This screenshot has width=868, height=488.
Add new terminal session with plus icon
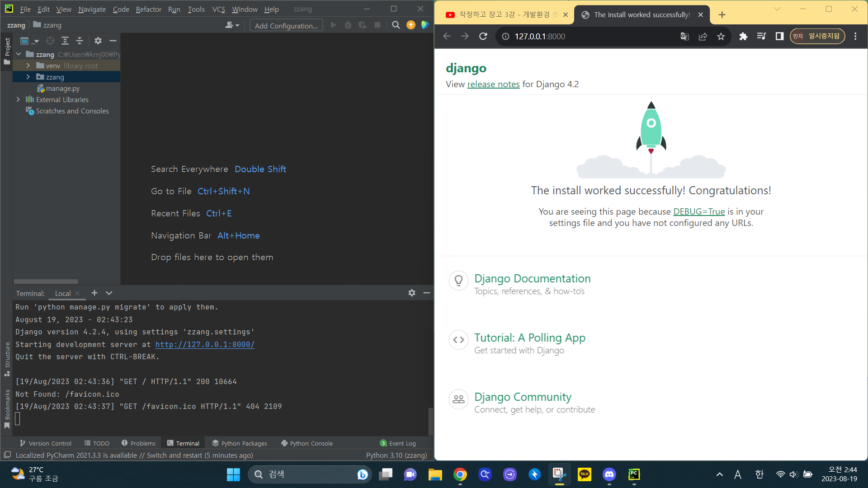[94, 293]
